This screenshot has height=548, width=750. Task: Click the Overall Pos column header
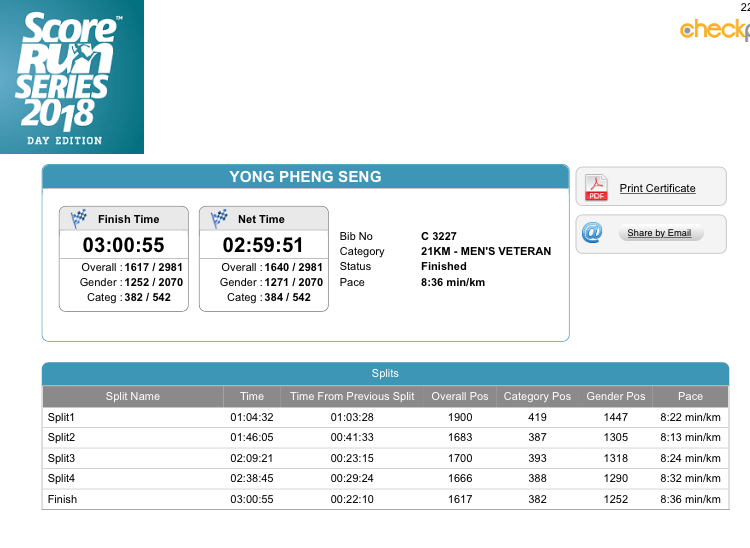459,396
